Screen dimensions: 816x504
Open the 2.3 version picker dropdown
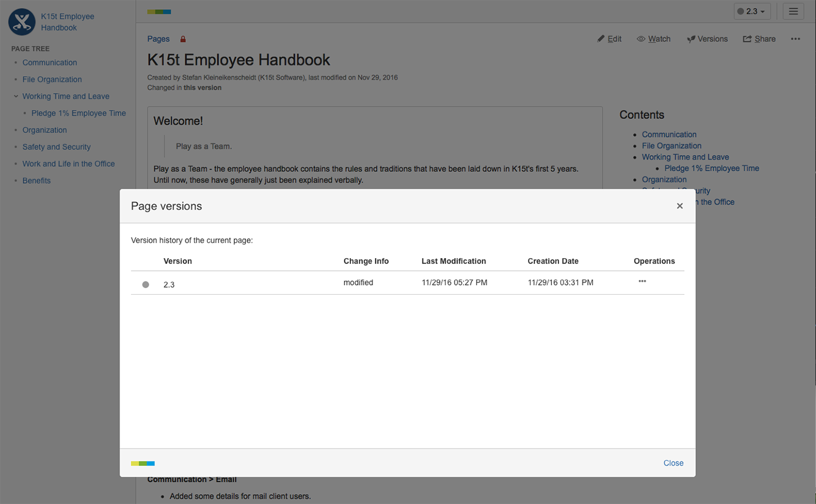[x=752, y=11]
